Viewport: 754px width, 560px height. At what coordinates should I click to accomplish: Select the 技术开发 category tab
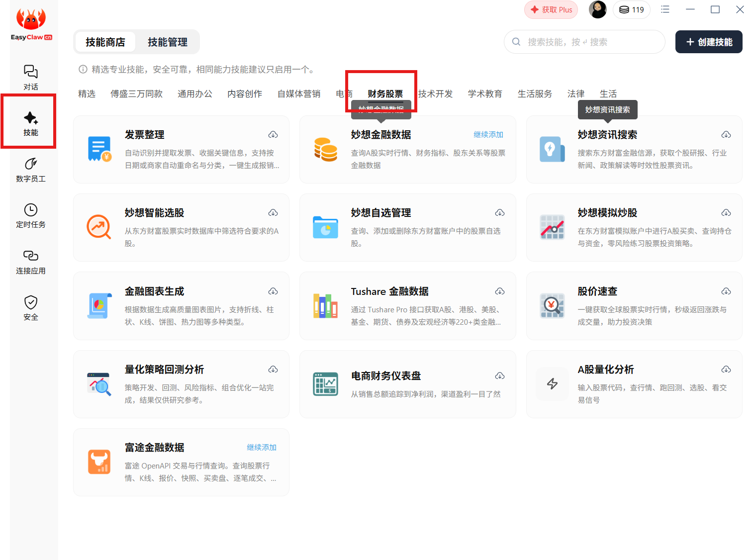(x=435, y=94)
